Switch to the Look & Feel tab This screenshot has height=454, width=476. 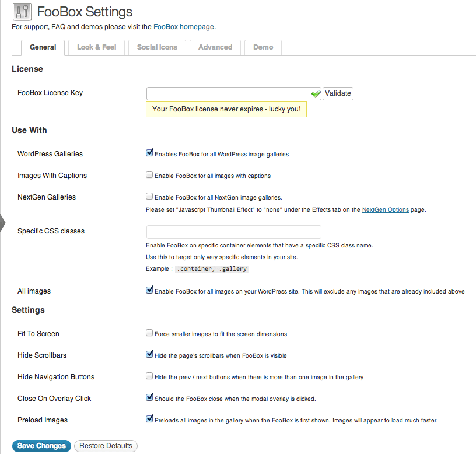(96, 47)
